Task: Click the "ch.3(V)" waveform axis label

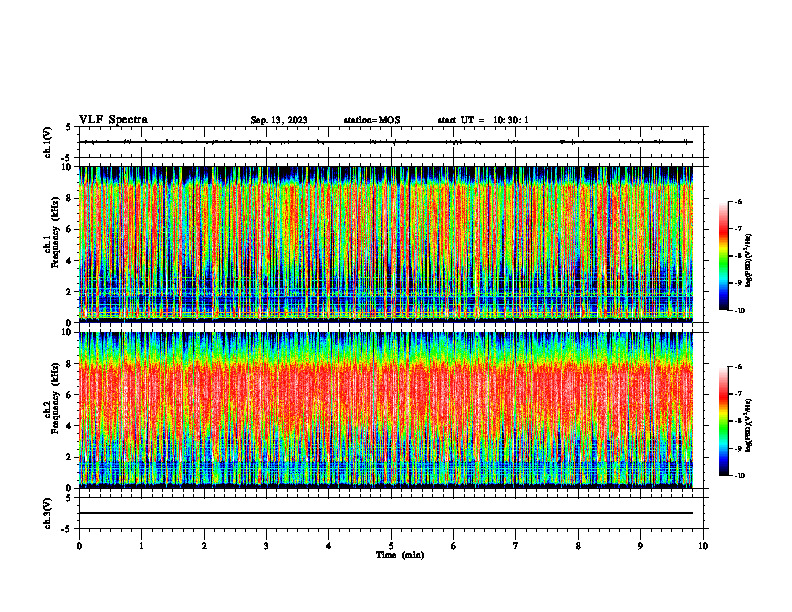Action: [47, 513]
